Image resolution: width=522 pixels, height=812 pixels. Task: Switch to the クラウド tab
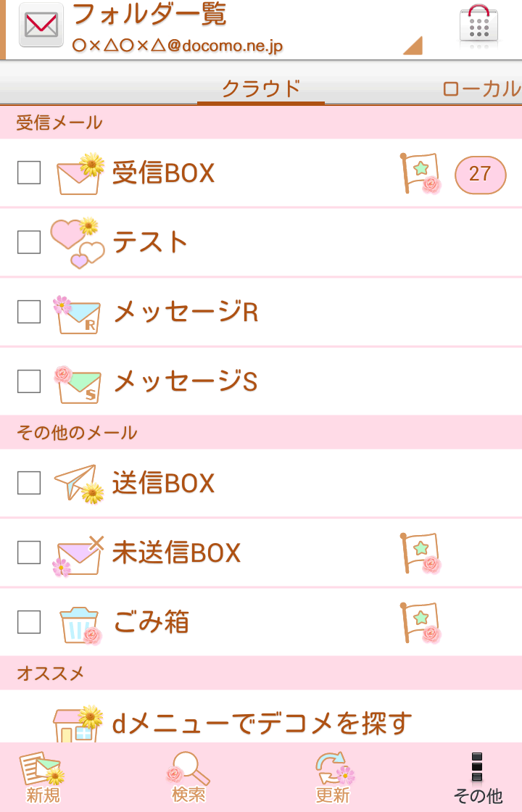261,88
